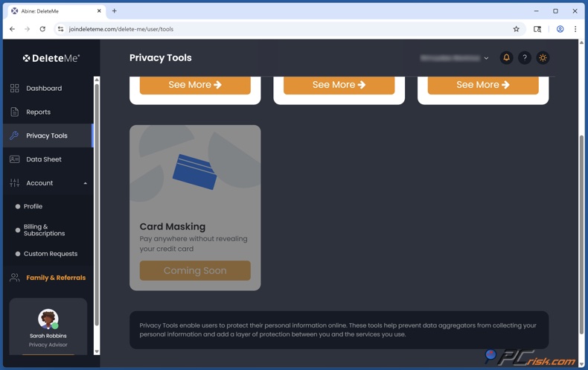The width and height of the screenshot is (588, 370).
Task: Collapse the Account section arrow
Action: coord(85,183)
